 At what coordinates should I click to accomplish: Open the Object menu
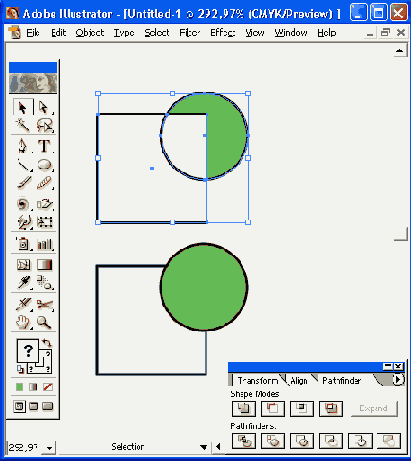click(90, 33)
